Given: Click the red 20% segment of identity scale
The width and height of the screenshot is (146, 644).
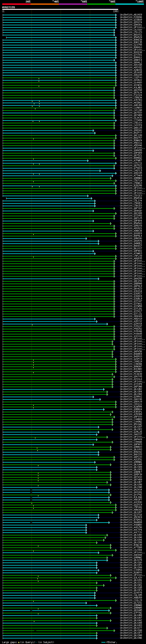Looking at the screenshot, I should [16, 4].
